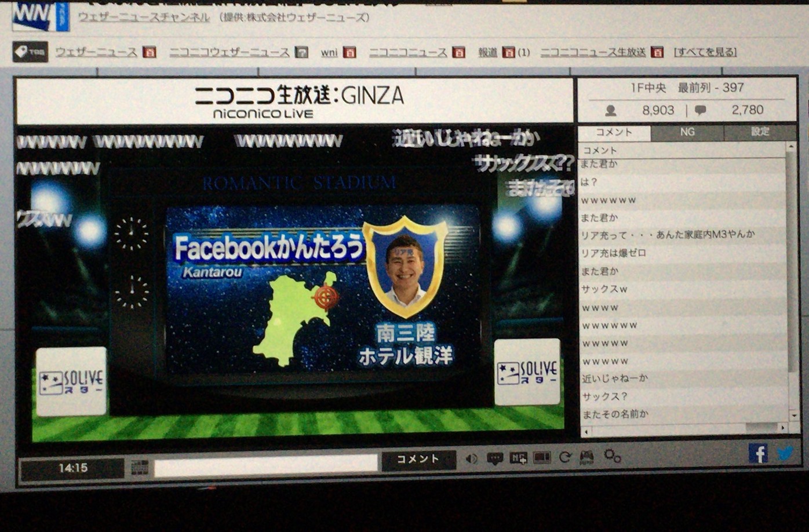The width and height of the screenshot is (809, 532).
Task: Click the ニコニコ生放送:GINZA header logo
Action: [x=298, y=101]
